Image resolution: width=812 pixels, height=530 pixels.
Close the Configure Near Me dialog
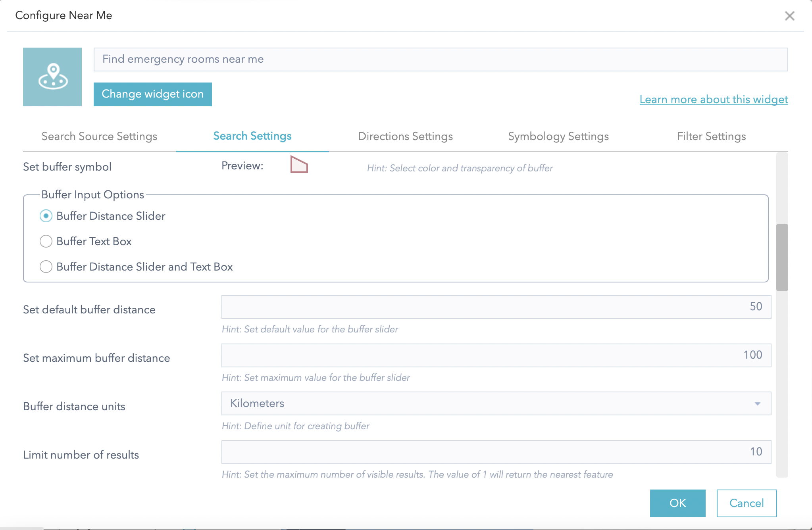pyautogui.click(x=789, y=16)
